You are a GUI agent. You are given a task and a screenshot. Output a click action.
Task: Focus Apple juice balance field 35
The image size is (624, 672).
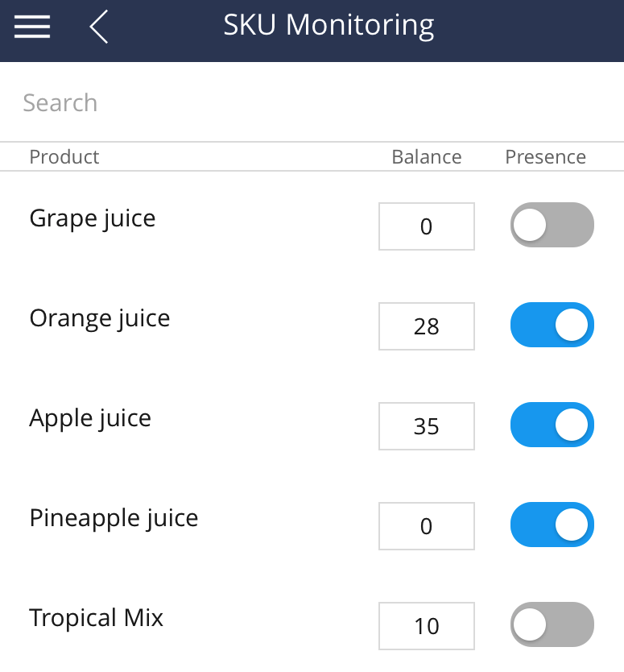(427, 426)
